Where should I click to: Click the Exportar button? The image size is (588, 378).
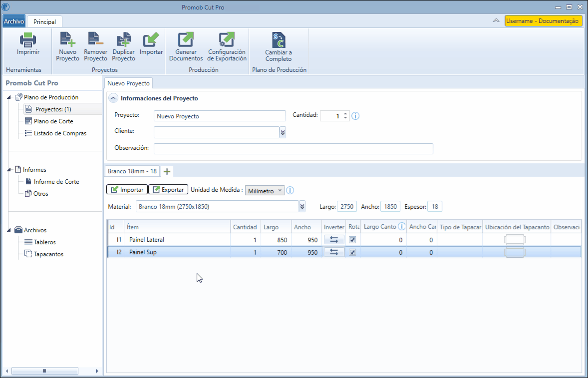(x=168, y=189)
